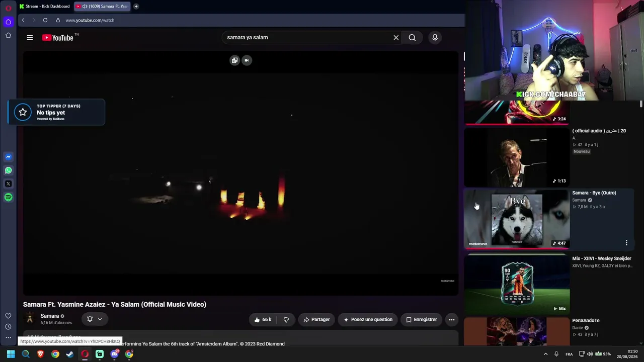Select the Samara Ft. Yasmine YouTube tab
The width and height of the screenshot is (644, 362).
tap(102, 7)
